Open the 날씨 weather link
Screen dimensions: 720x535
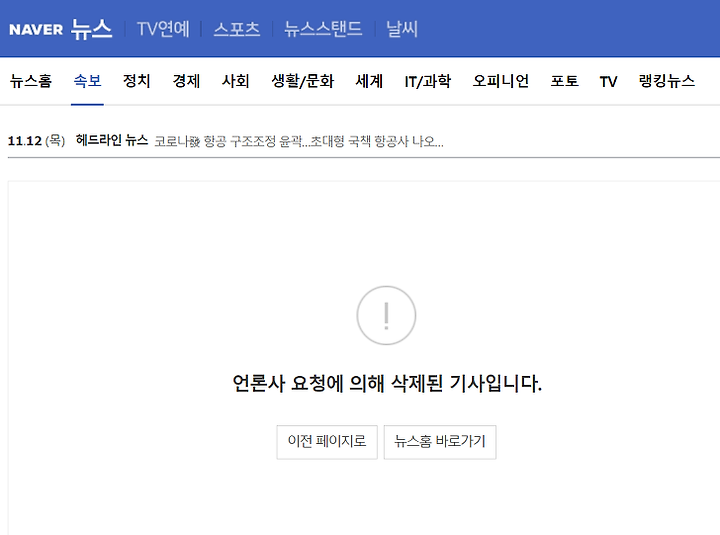click(x=402, y=29)
